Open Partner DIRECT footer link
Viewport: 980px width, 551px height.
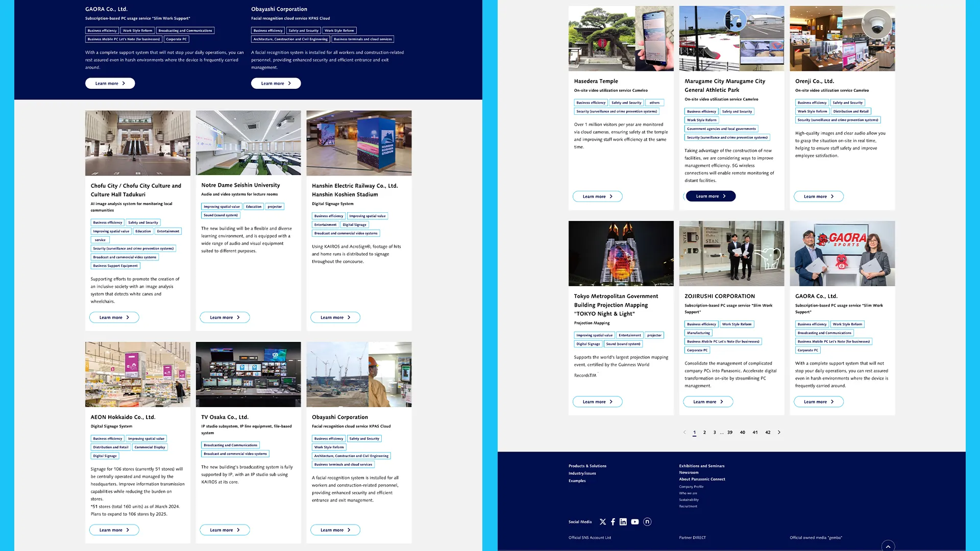[693, 538]
